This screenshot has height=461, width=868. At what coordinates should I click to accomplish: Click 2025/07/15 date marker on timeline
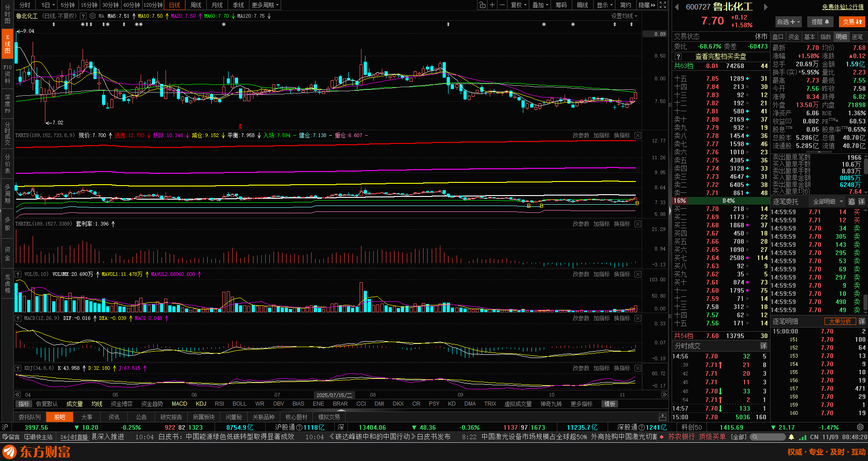tap(334, 395)
